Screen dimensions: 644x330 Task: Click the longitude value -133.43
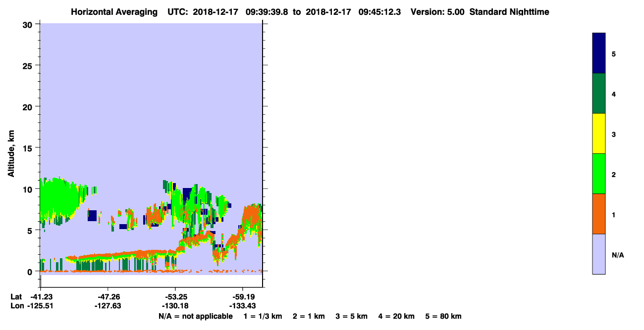242,306
